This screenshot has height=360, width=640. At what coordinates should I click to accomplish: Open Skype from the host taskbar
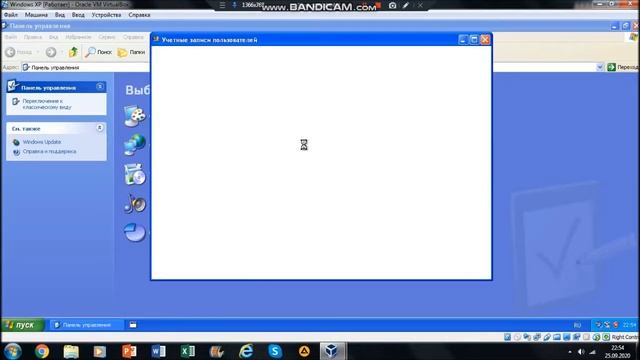point(275,351)
